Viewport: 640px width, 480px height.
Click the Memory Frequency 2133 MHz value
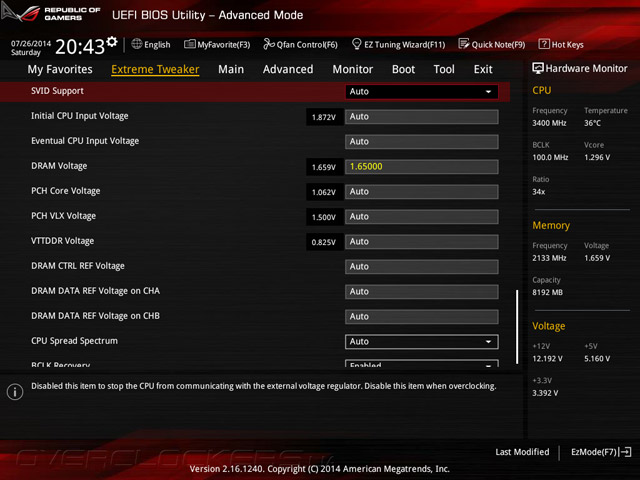tap(549, 258)
